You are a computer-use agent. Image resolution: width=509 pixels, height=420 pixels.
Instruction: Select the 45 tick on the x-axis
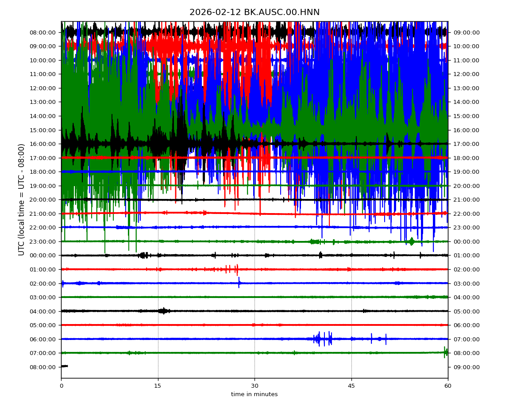351,386
